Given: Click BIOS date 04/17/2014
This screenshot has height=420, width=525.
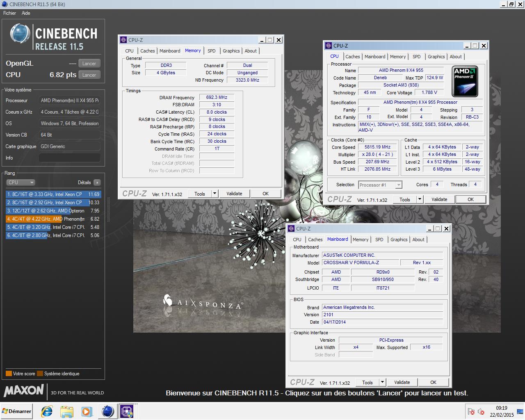Looking at the screenshot, I should click(x=382, y=322).
